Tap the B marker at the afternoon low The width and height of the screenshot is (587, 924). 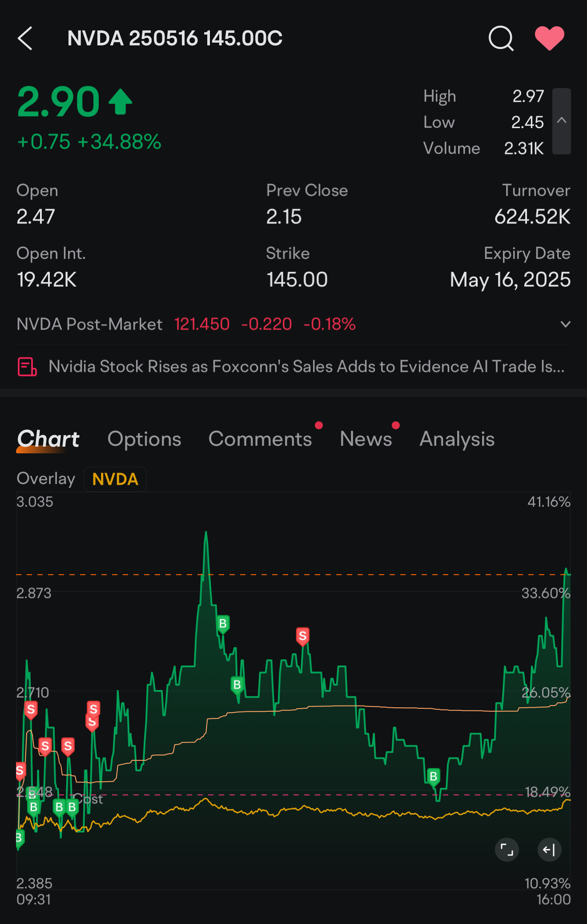pyautogui.click(x=434, y=777)
